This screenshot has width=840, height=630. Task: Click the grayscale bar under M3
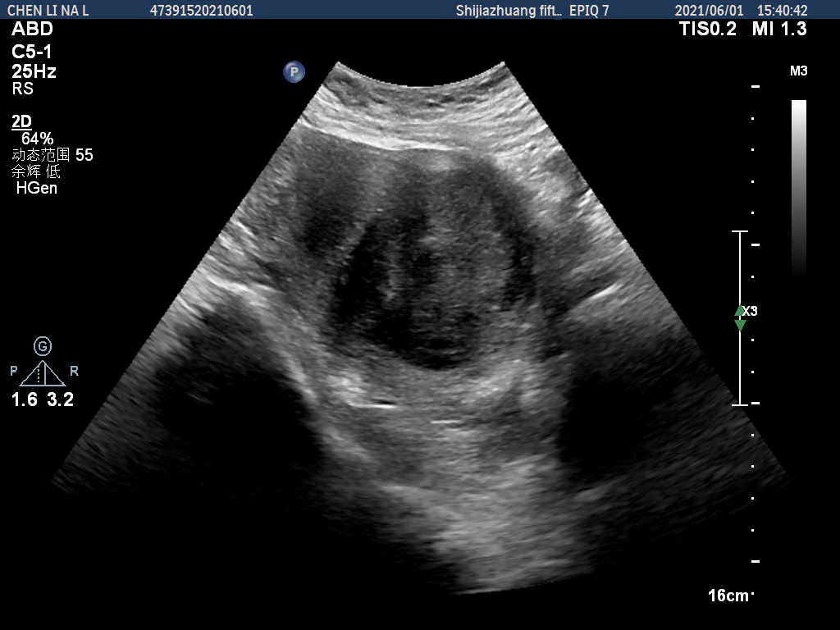click(798, 185)
